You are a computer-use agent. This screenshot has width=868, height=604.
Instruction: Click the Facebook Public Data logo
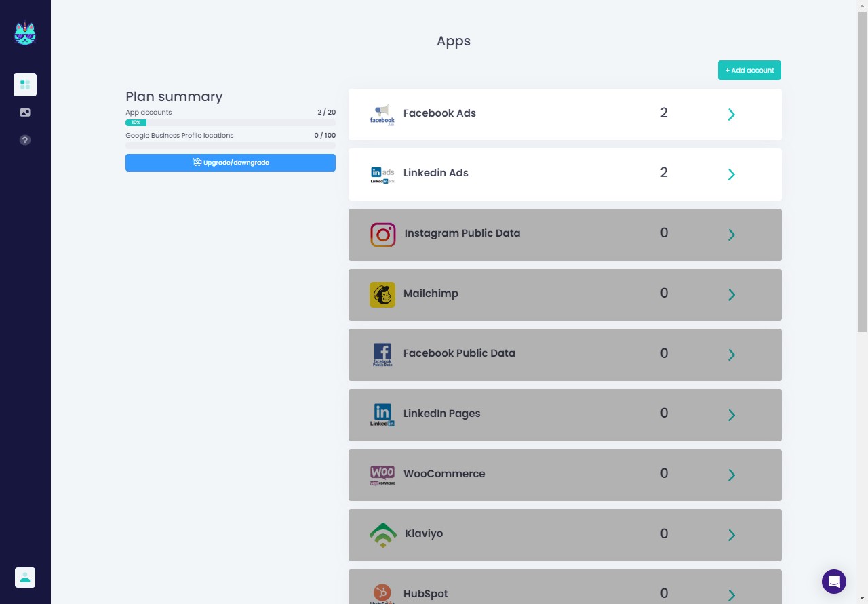click(382, 355)
